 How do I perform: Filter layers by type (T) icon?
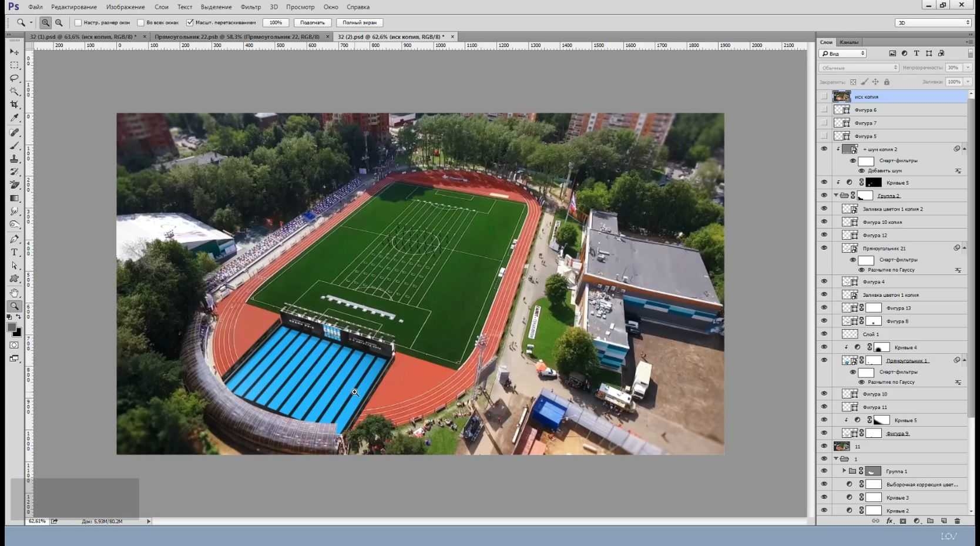coord(917,53)
